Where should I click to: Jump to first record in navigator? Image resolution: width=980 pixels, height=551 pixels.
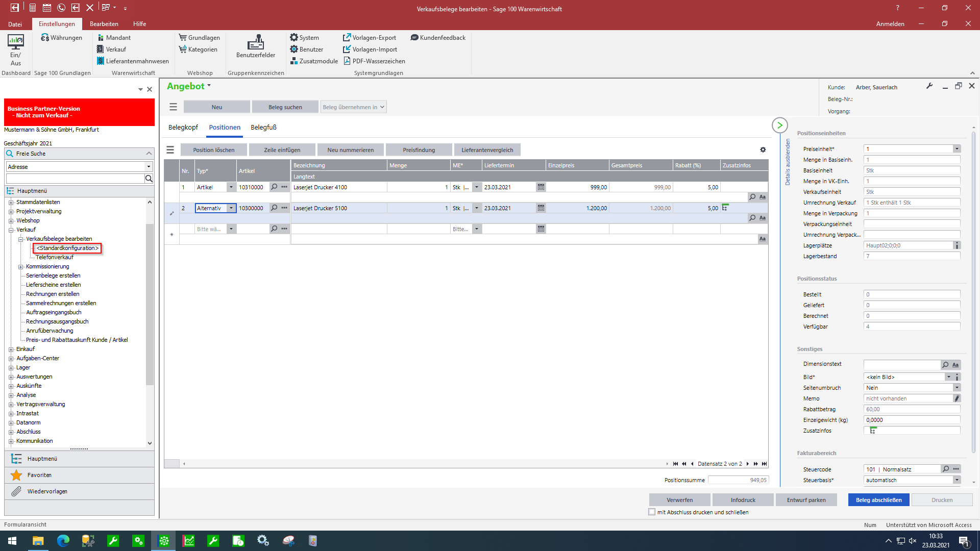point(675,464)
